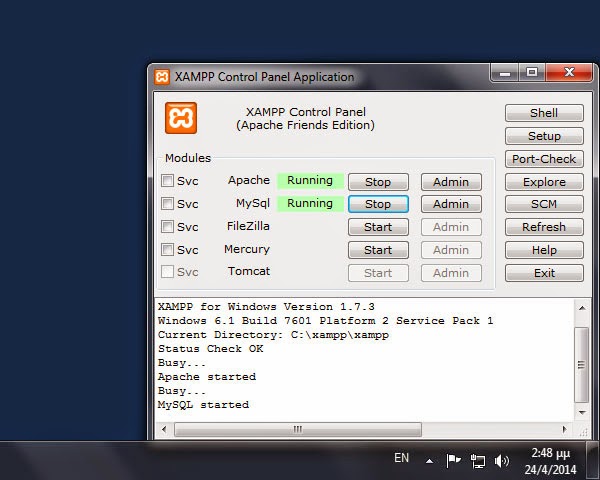The height and width of the screenshot is (480, 600).
Task: Click the 'Apache started' log line
Action: 207,377
